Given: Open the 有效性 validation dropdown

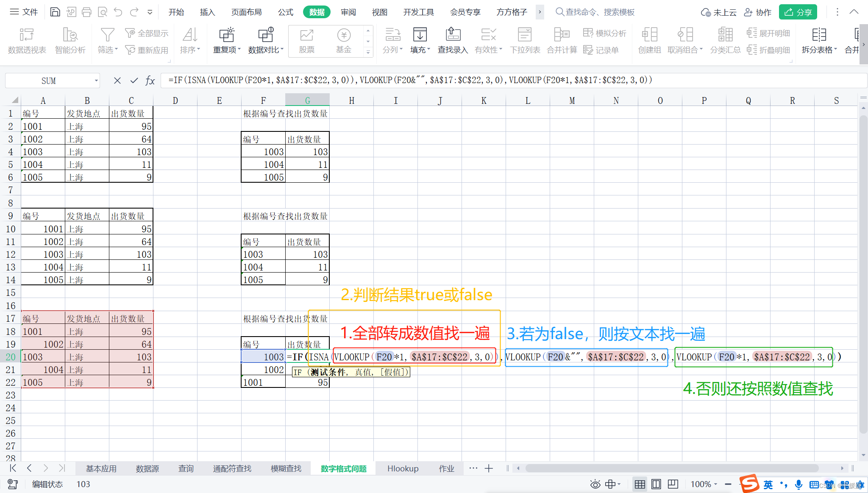Looking at the screenshot, I should 488,41.
